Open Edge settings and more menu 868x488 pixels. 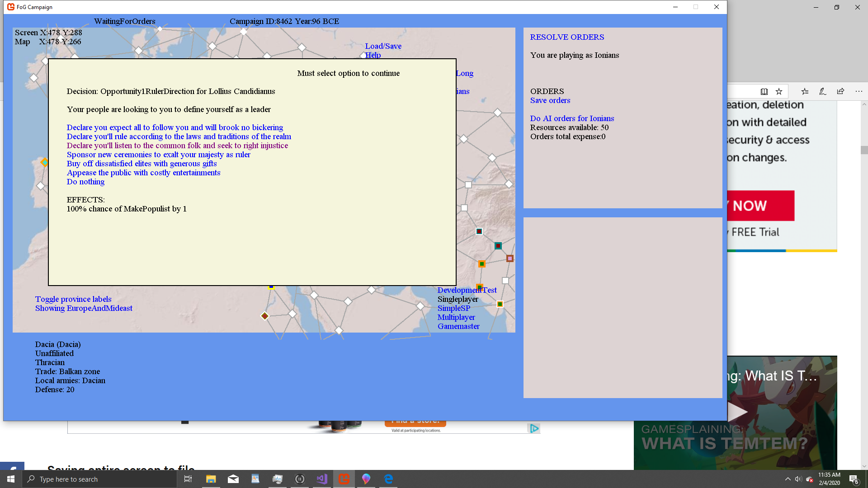pyautogui.click(x=859, y=91)
